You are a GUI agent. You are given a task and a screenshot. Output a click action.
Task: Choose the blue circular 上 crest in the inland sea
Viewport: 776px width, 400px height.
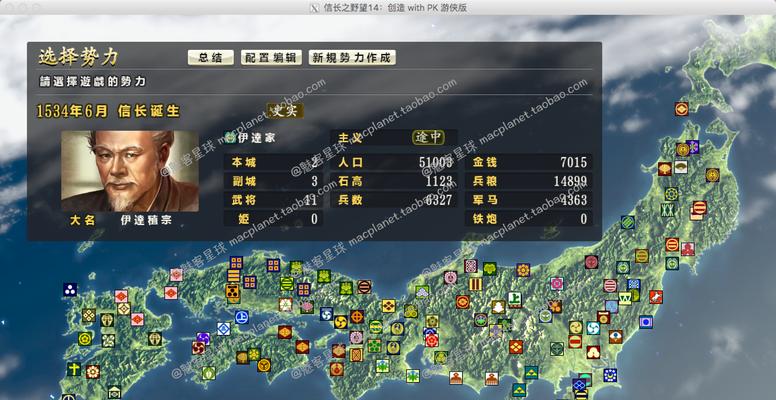[x=242, y=316]
